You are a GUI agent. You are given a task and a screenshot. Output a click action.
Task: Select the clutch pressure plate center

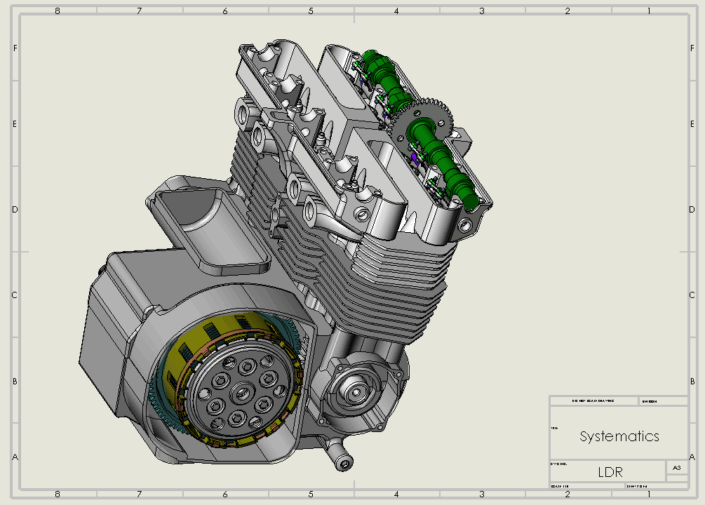pos(236,391)
